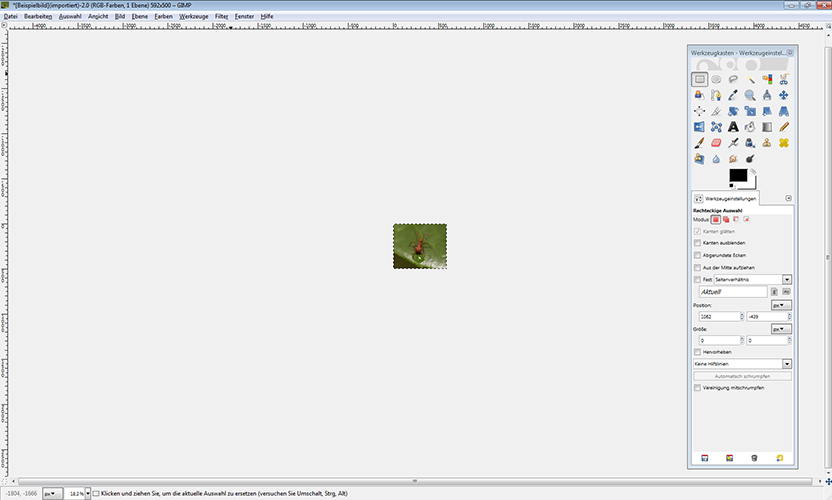Choose the Text tool
The width and height of the screenshot is (832, 500).
point(733,127)
